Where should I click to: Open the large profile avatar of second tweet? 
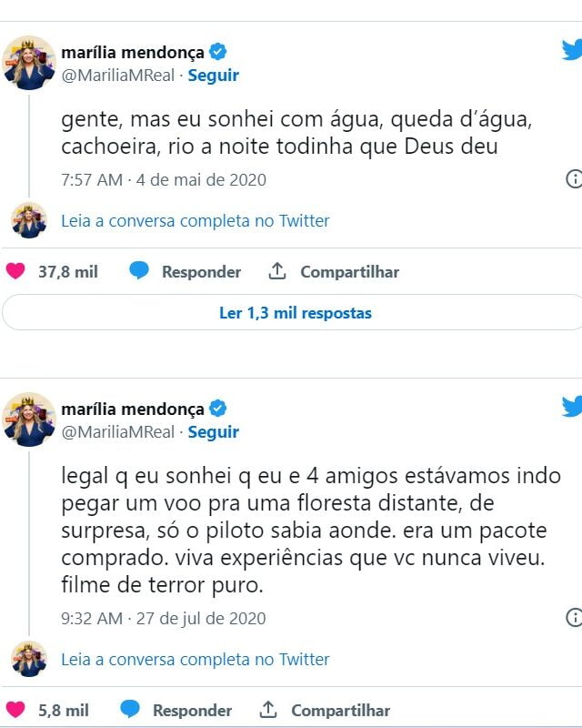pyautogui.click(x=29, y=420)
